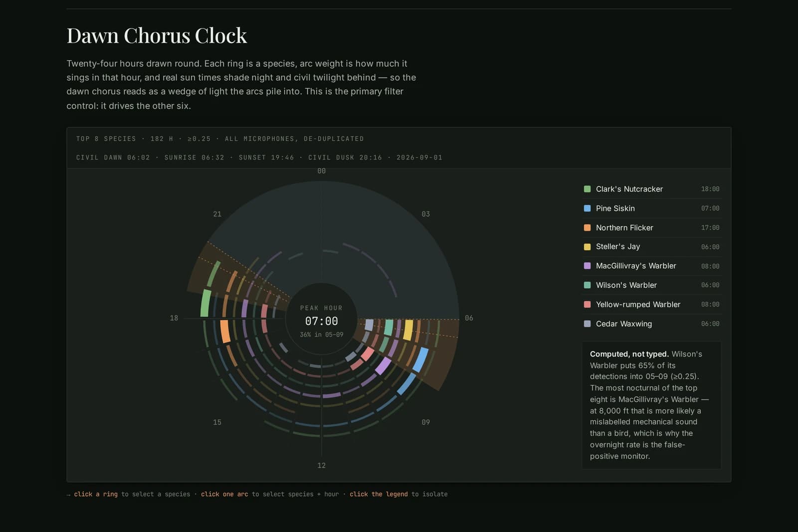Click the 21 hour label on the clock
The height and width of the screenshot is (532, 798).
click(217, 214)
